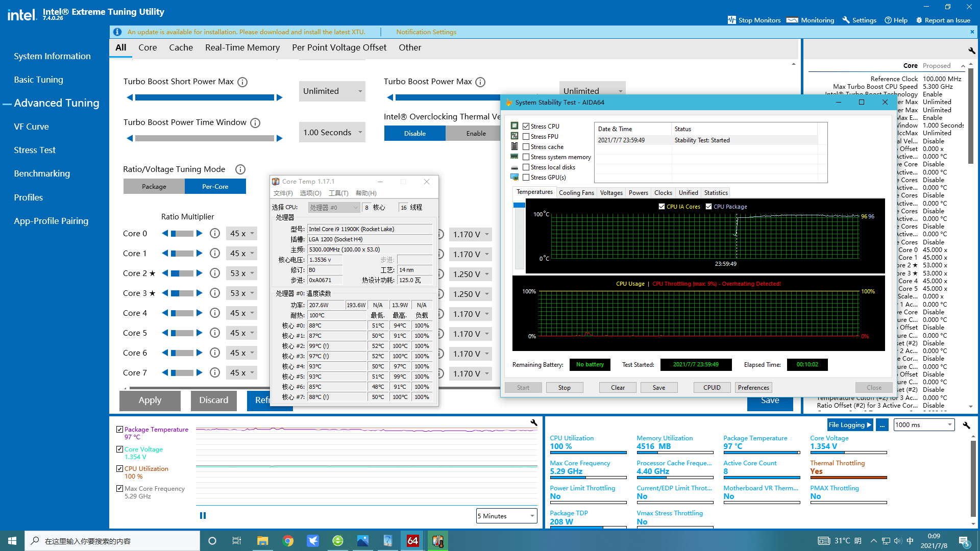Uncheck Stress CPU in AIDA64
Viewport: 980px width, 551px height.
[x=526, y=127]
